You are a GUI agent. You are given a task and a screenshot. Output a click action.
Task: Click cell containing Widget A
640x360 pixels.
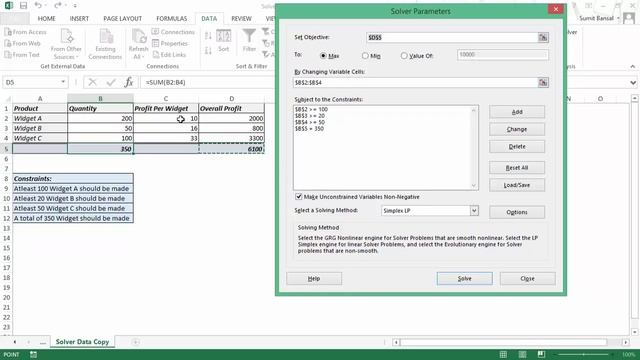coord(40,118)
